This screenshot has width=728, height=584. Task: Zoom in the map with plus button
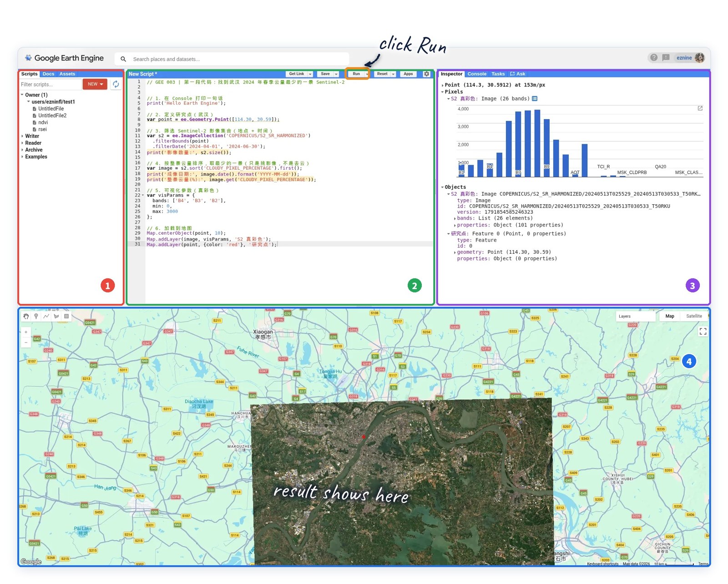point(26,332)
